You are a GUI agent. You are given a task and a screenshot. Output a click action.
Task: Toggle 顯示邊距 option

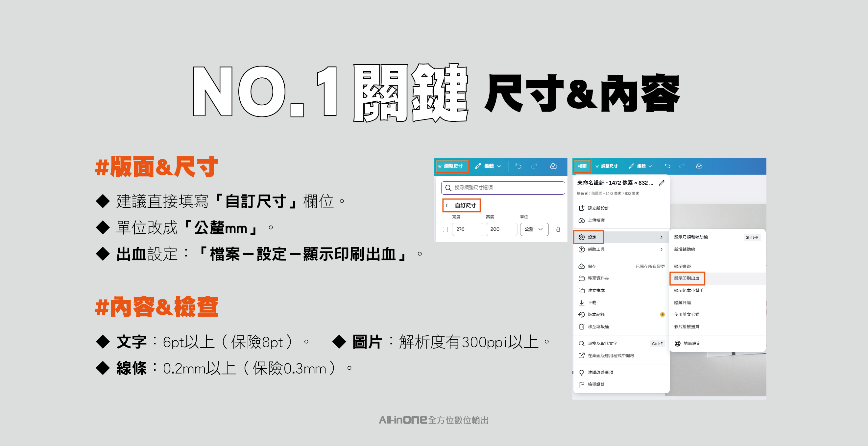click(717, 267)
